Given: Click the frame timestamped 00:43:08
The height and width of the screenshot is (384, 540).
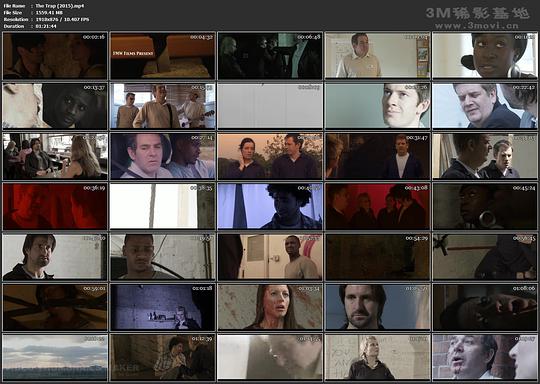Looking at the screenshot, I should 377,206.
